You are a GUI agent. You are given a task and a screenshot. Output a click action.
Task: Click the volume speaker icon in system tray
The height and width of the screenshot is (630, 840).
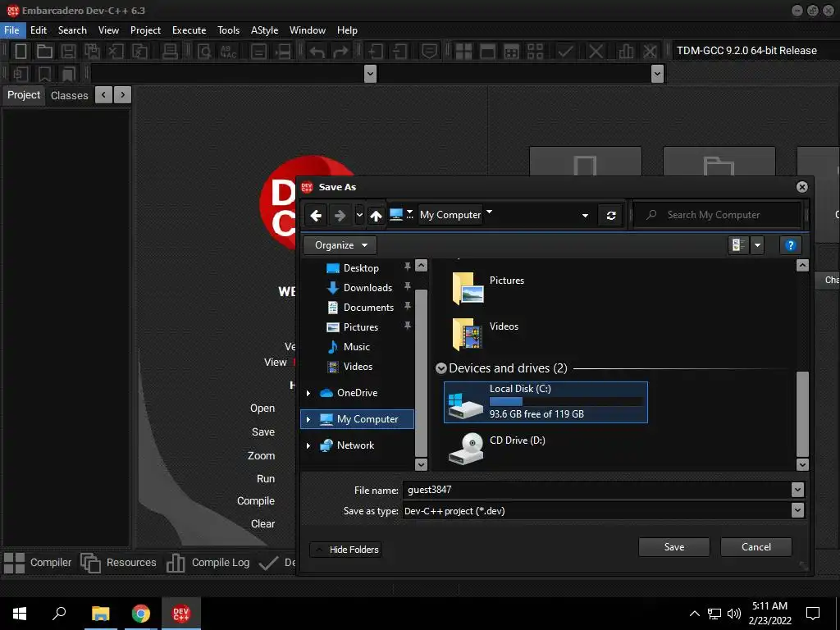click(734, 614)
